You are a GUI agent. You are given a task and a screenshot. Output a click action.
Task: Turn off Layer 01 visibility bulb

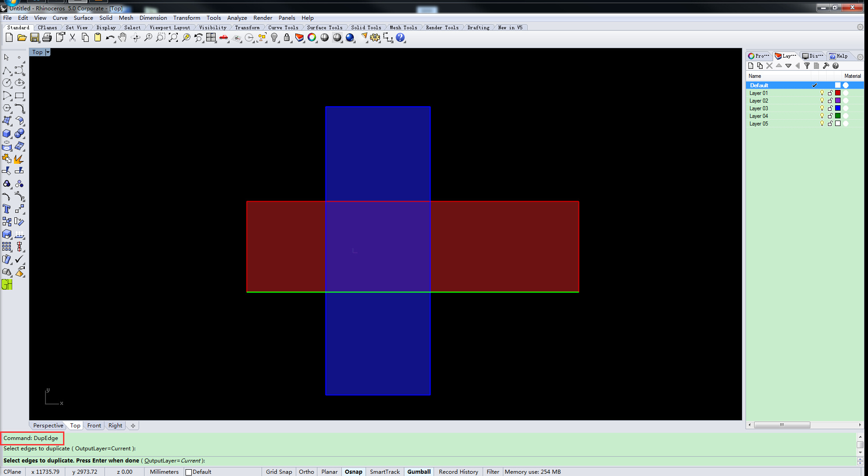[822, 93]
